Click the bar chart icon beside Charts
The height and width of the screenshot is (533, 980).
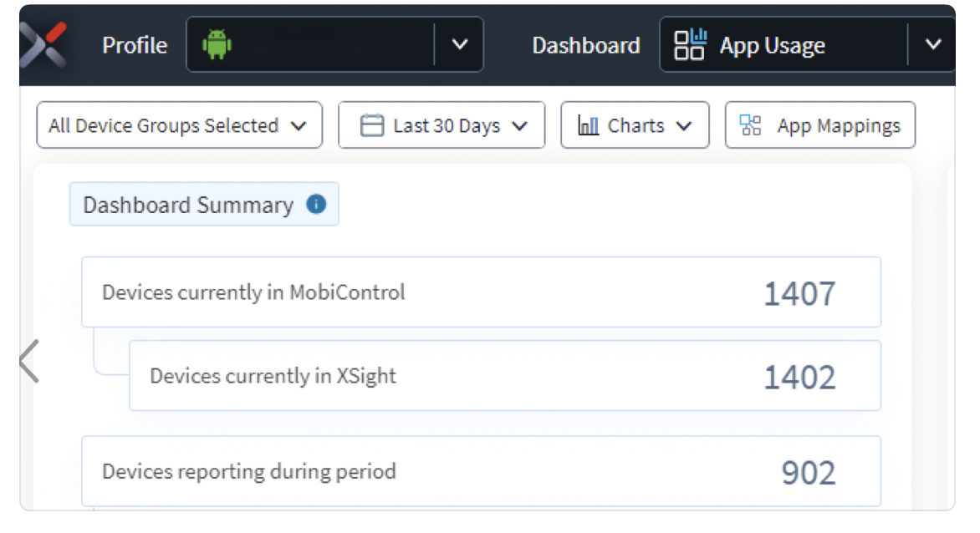coord(589,126)
